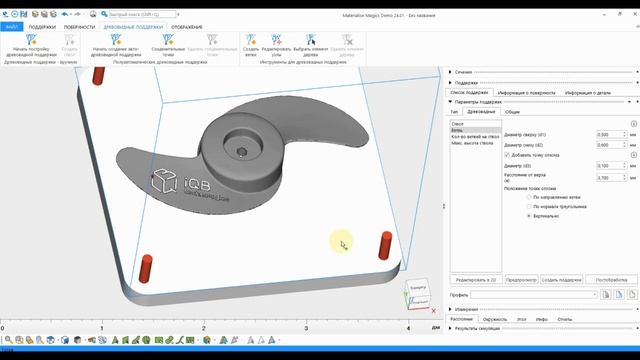Click the round info icon above the d1 diameter
Viewport: 640px width, 360px height.
[633, 124]
